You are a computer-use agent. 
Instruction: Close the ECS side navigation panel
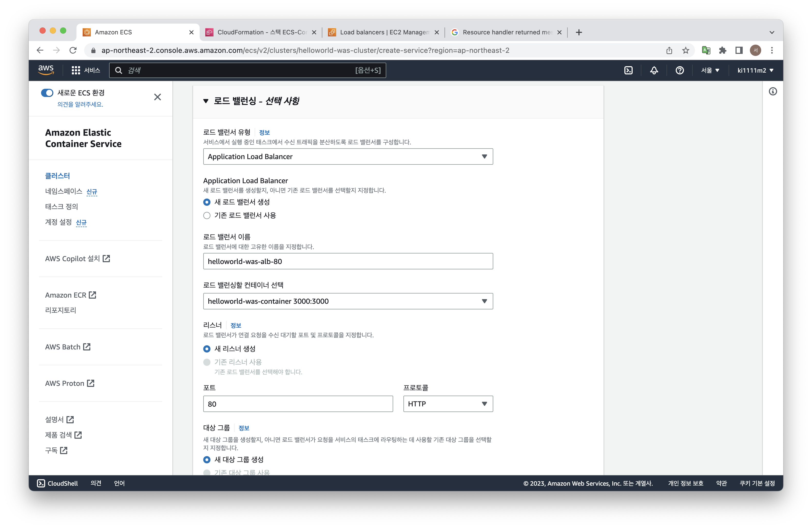[x=157, y=97]
